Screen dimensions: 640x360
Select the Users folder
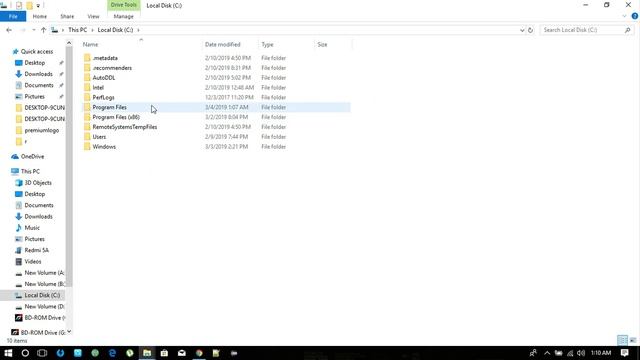pos(99,137)
